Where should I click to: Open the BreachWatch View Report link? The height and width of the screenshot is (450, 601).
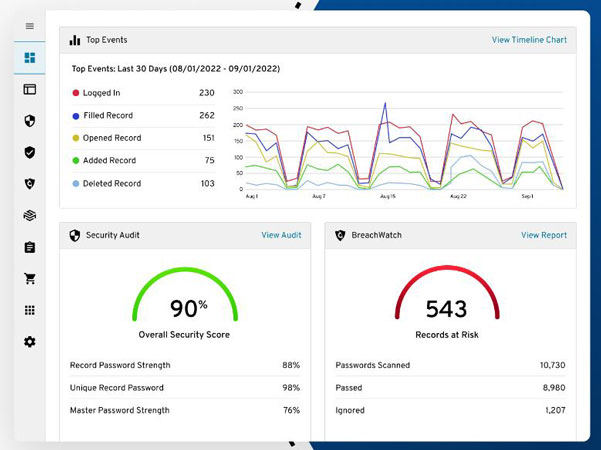(x=543, y=235)
